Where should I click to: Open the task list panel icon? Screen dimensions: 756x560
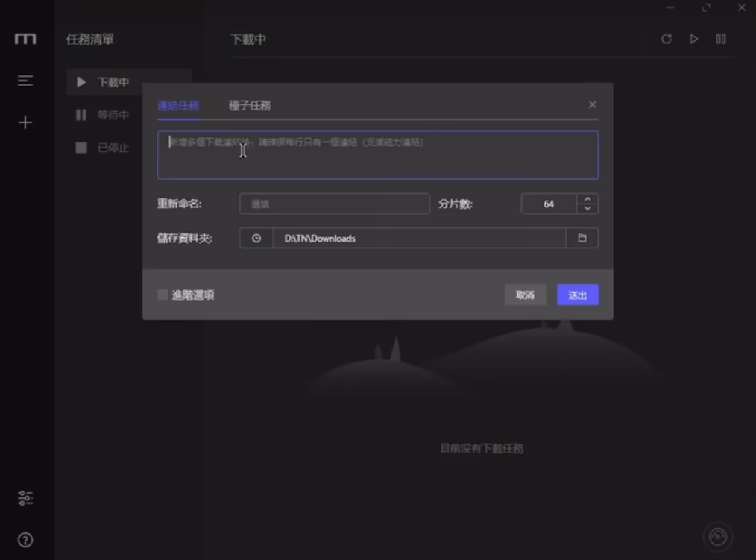[x=25, y=81]
